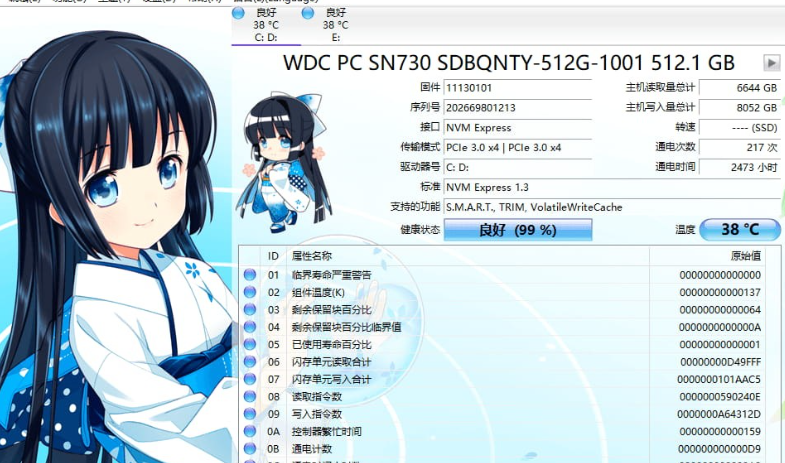Click the large Shizuku character artwork
This screenshot has width=785, height=463.
115,245
